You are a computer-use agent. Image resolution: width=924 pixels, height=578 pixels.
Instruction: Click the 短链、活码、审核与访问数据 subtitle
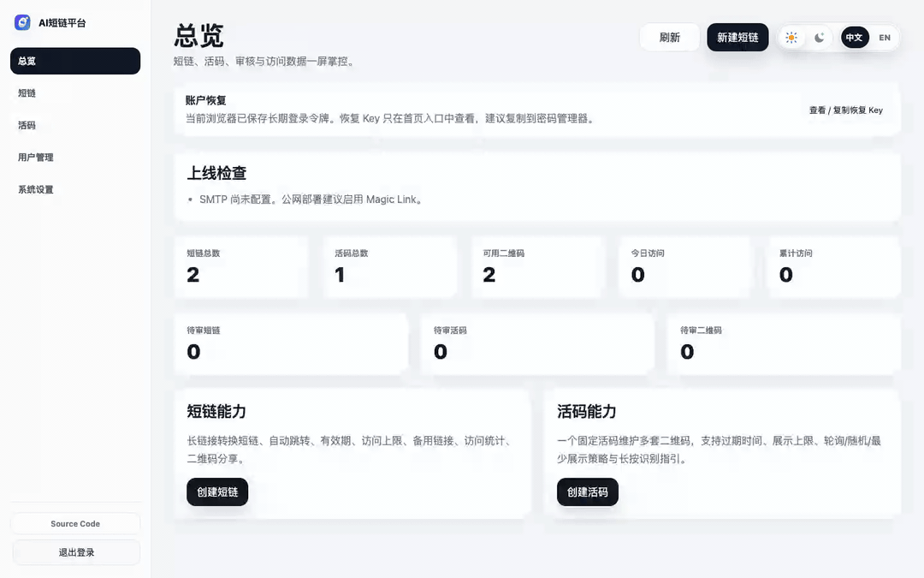coord(265,62)
